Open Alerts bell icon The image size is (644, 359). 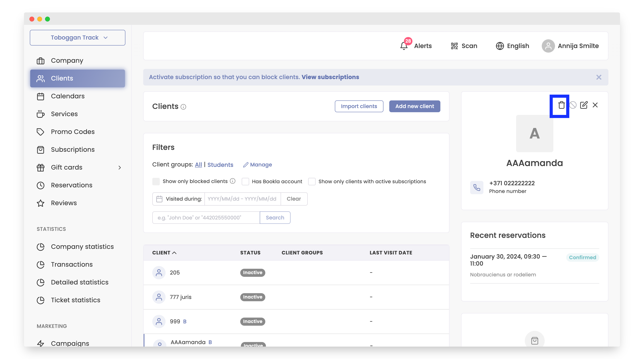(x=404, y=46)
